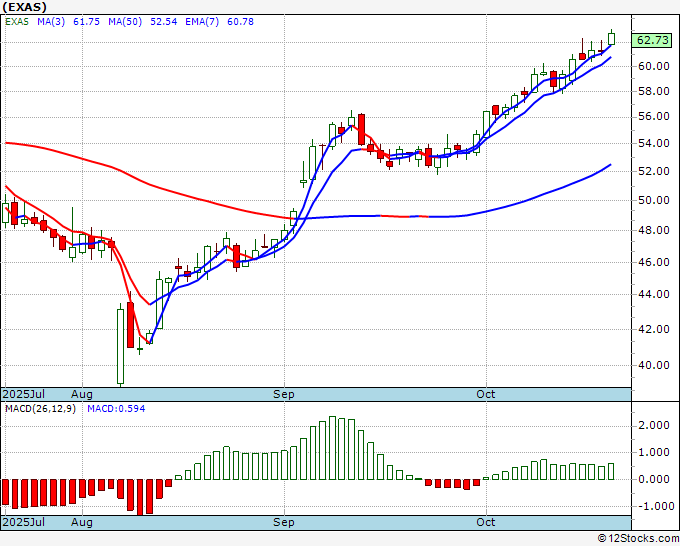
Task: Click the right end of the 50-day MA line
Action: click(611, 164)
